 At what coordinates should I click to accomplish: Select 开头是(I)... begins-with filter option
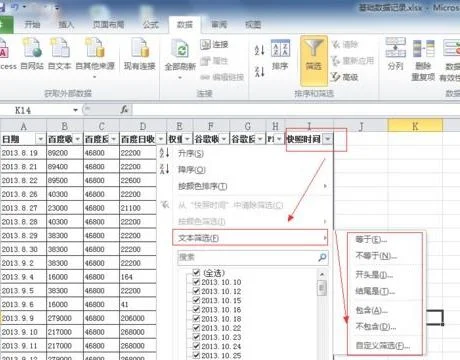(374, 275)
